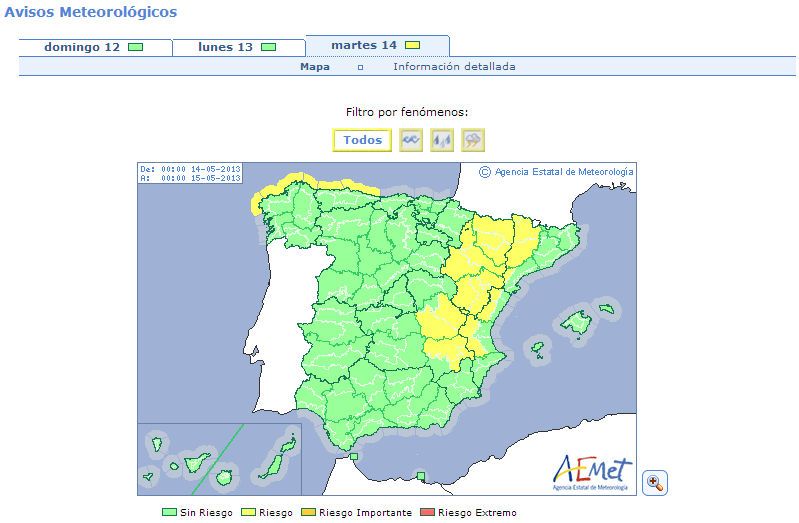799x523 pixels.
Task: Click the Canary Islands inset map
Action: click(x=220, y=459)
